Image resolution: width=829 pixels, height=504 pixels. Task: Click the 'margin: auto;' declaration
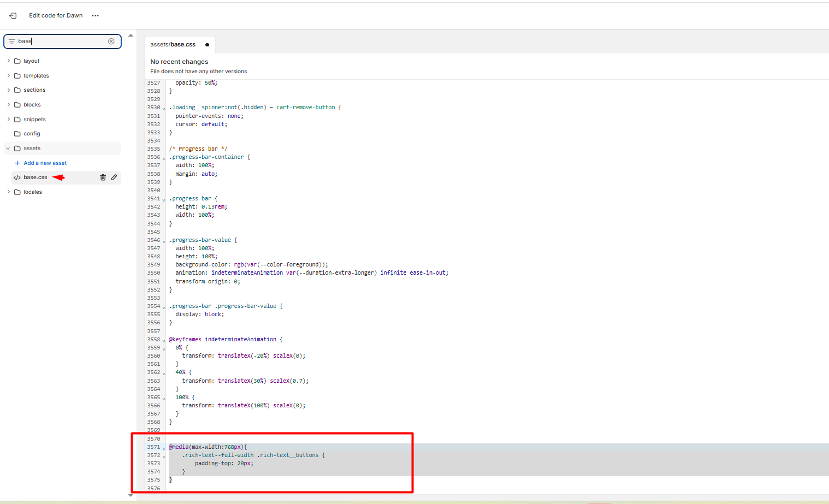coord(197,174)
